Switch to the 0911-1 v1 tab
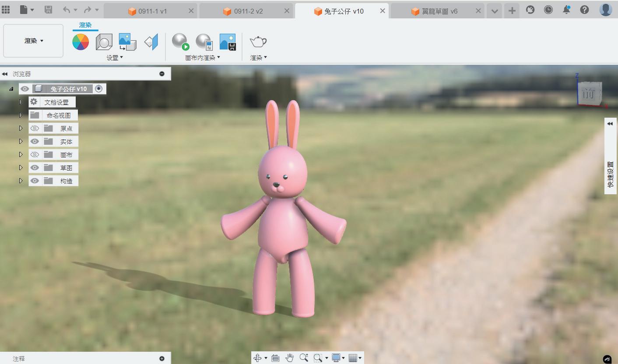The height and width of the screenshot is (364, 618). point(152,11)
